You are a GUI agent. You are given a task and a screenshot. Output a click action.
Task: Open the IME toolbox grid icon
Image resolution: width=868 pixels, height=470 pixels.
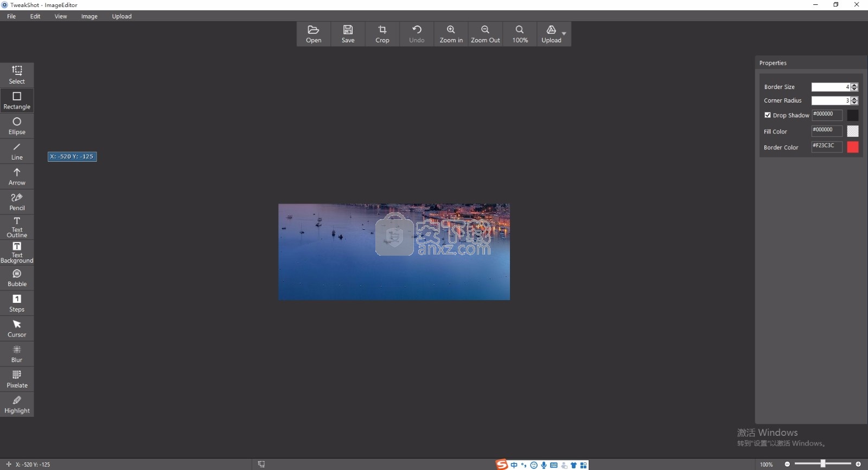tap(583, 465)
